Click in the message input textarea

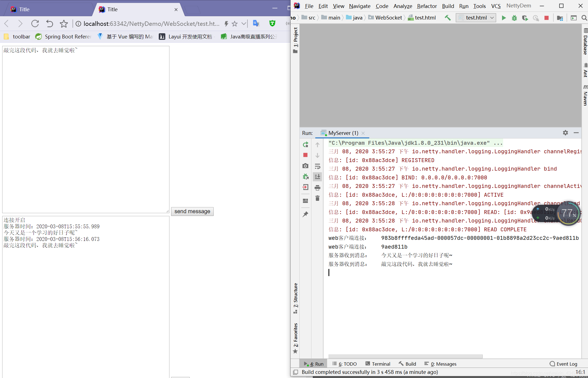click(x=86, y=129)
